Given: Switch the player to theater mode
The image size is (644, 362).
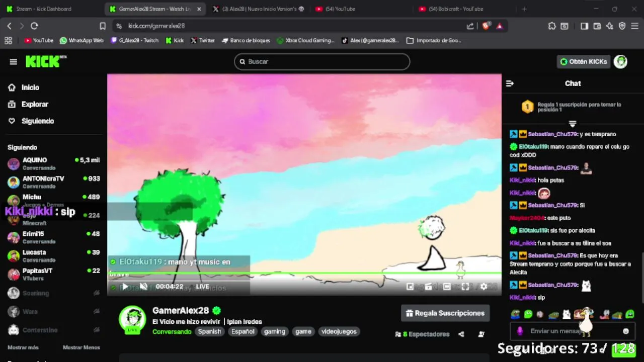Looking at the screenshot, I should tap(447, 287).
